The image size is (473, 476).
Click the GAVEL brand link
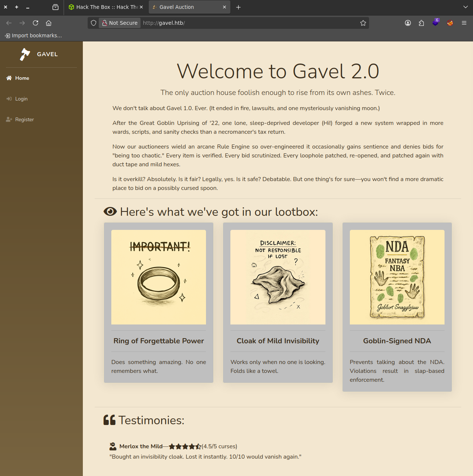[39, 54]
